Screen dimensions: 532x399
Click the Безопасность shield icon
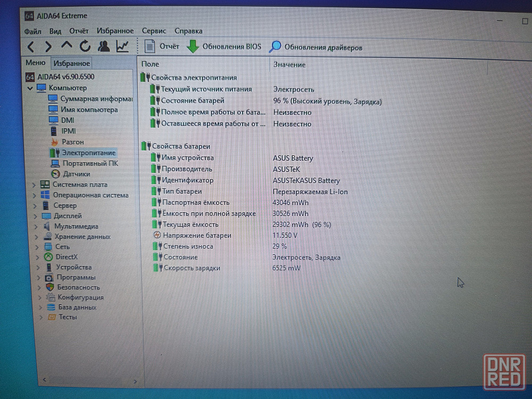point(50,287)
